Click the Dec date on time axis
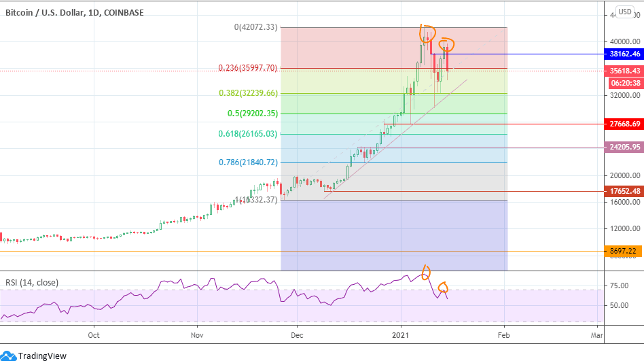Image resolution: width=644 pixels, height=363 pixels. point(297,335)
